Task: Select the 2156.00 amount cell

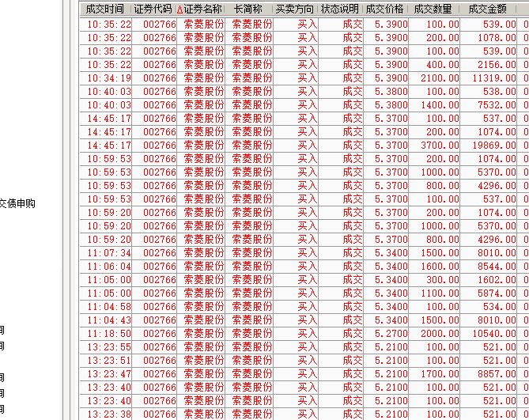Action: click(489, 65)
